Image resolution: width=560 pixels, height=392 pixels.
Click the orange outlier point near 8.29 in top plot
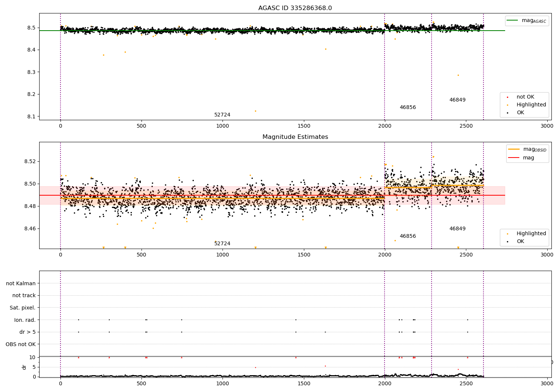pyautogui.click(x=458, y=75)
